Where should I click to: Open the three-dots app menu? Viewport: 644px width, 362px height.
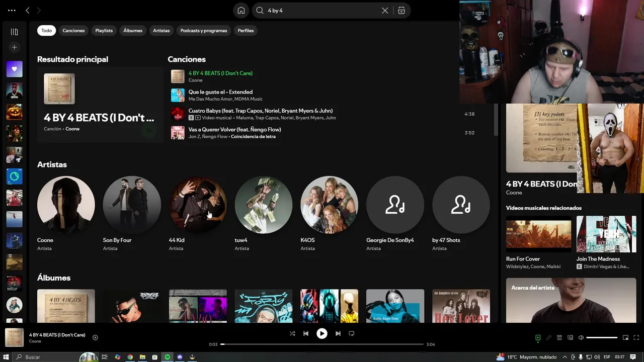tap(12, 10)
